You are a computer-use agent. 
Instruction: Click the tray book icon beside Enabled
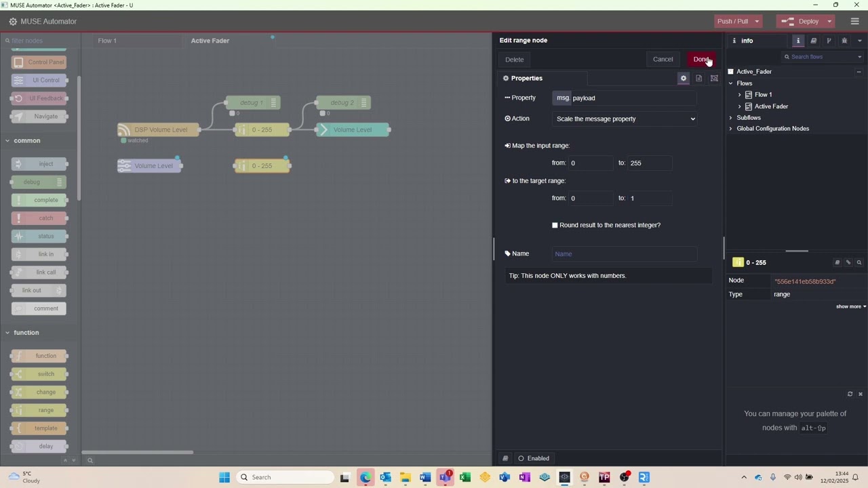(x=505, y=458)
